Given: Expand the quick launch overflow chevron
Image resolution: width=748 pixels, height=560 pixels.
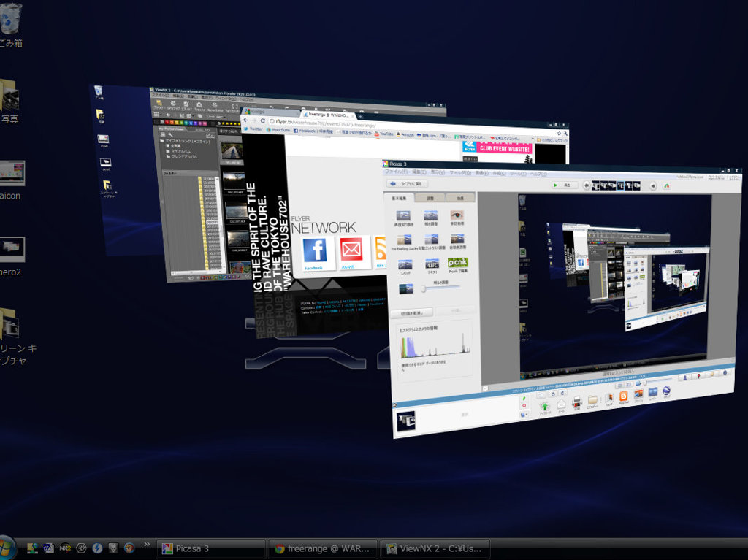Looking at the screenshot, I should pos(147,545).
